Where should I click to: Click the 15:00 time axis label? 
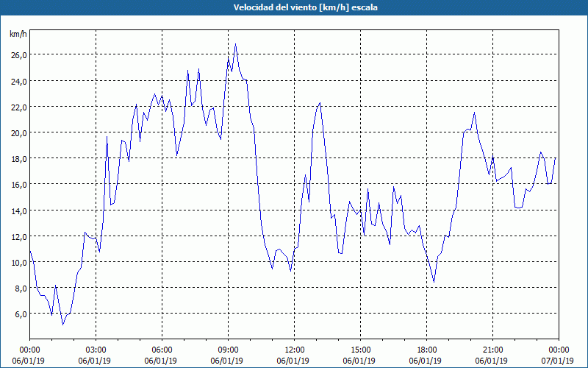point(360,350)
